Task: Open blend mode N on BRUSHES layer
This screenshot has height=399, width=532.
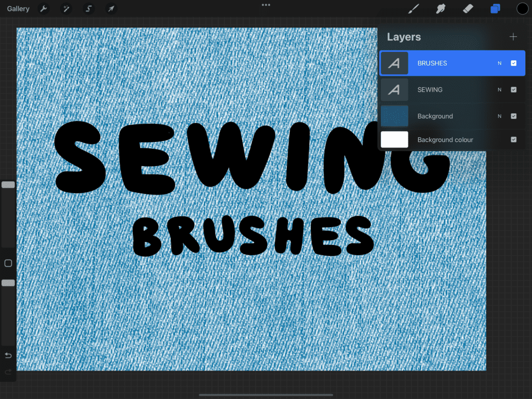Action: pyautogui.click(x=500, y=63)
